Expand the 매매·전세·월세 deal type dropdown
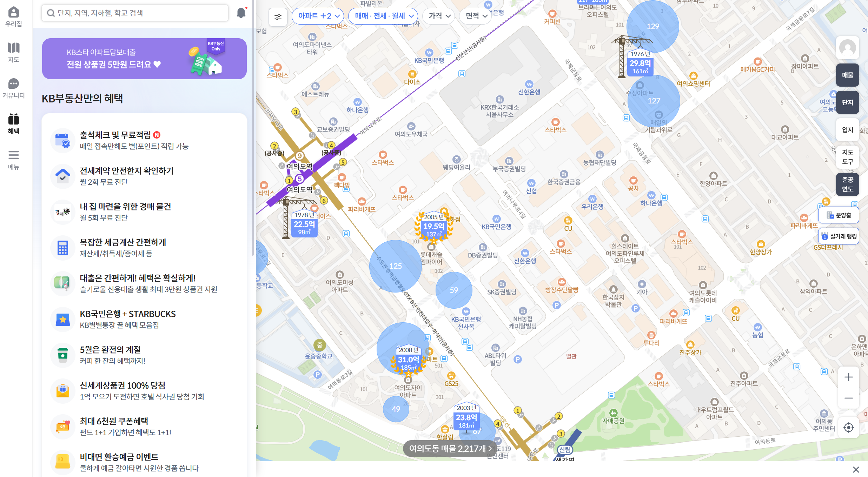 (x=383, y=16)
